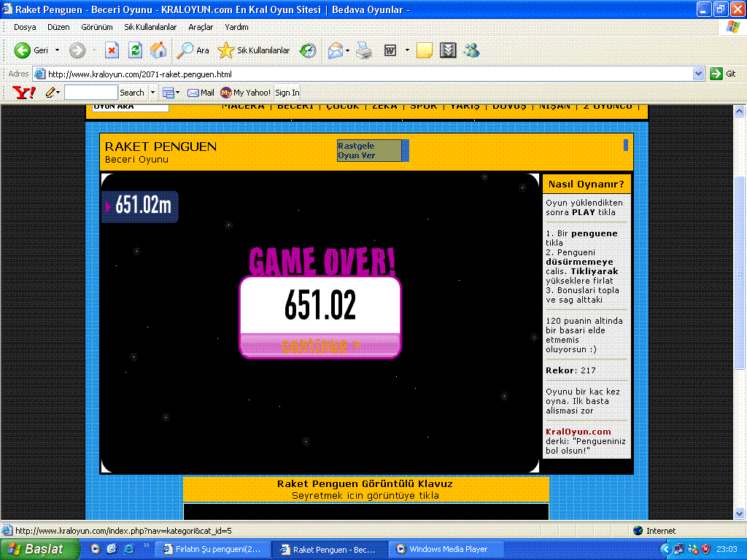Click the page scrollbar thumb

pos(739,273)
